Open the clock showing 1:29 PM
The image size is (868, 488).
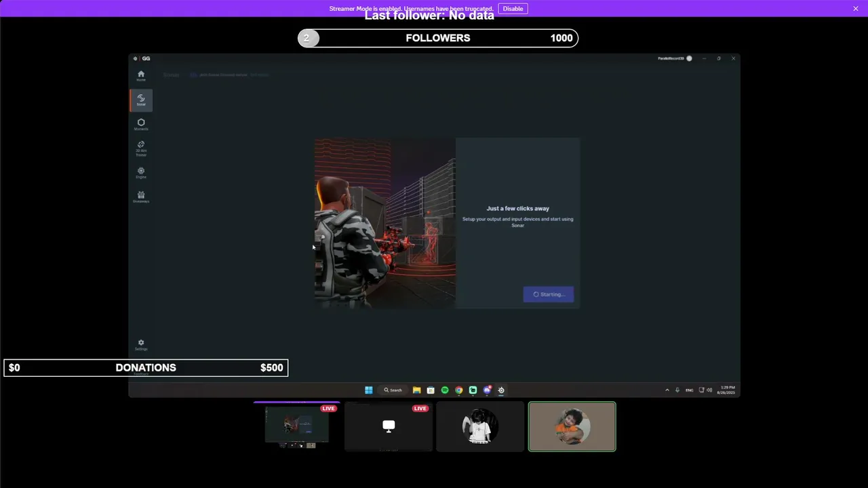click(726, 390)
